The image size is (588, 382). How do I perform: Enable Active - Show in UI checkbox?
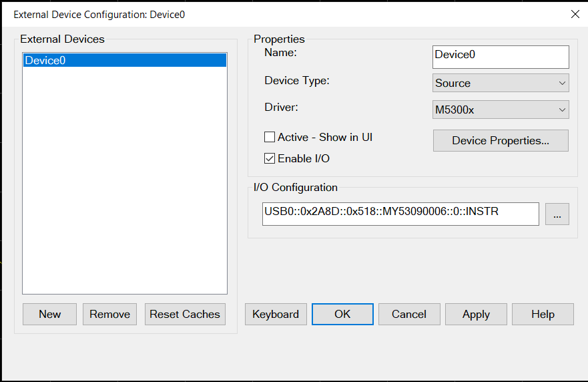(x=270, y=138)
